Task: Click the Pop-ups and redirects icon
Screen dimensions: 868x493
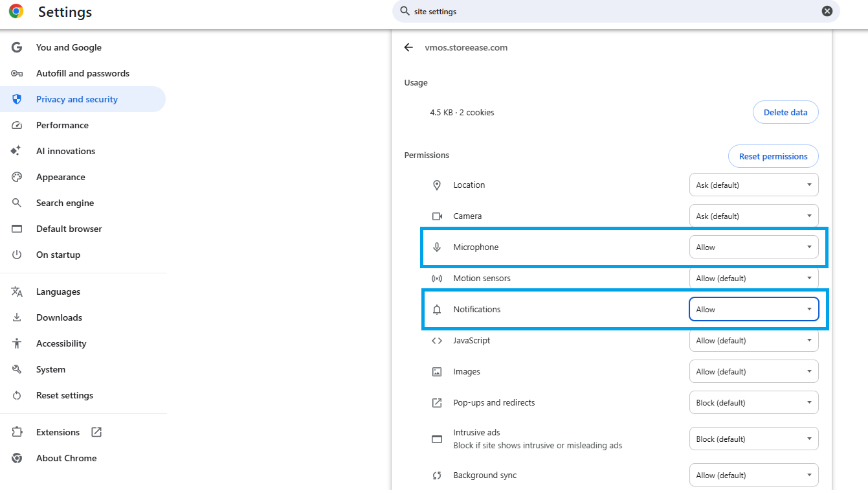Action: pos(437,402)
